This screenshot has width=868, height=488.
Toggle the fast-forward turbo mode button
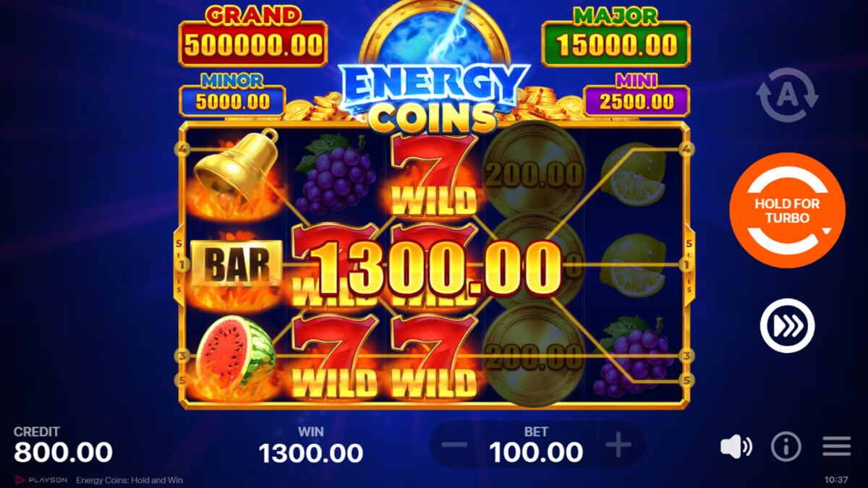[x=787, y=325]
